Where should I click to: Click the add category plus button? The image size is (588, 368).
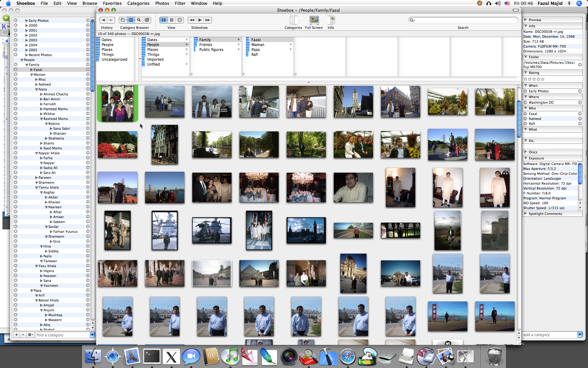coord(17,335)
